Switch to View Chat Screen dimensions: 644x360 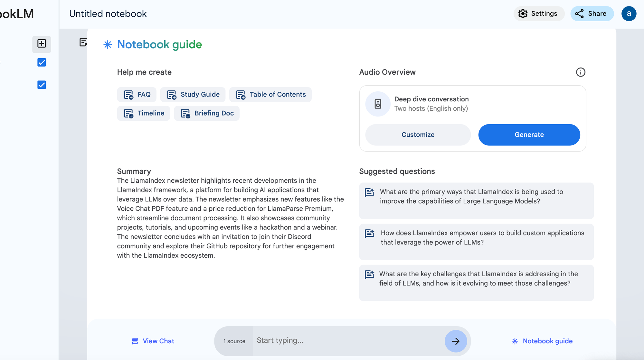(153, 341)
